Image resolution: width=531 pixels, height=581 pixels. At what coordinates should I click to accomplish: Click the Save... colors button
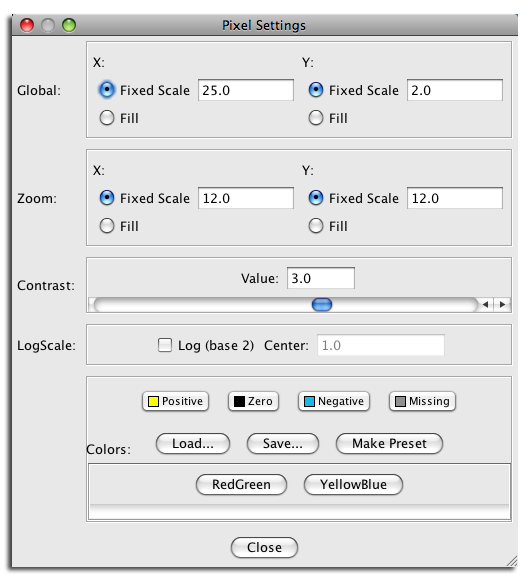point(283,444)
